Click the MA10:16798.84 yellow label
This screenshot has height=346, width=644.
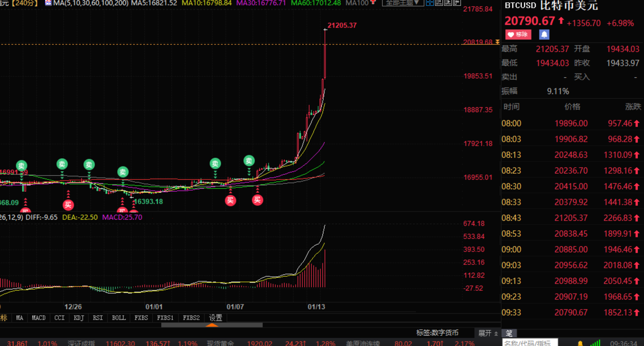pyautogui.click(x=207, y=3)
